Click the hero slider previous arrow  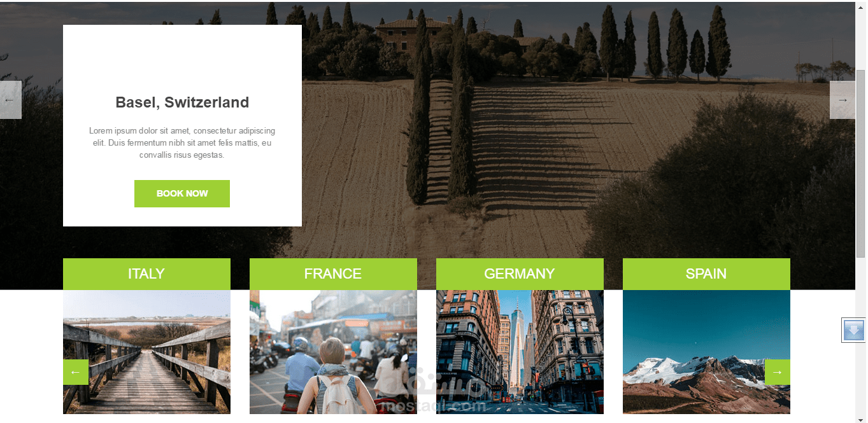coord(10,100)
